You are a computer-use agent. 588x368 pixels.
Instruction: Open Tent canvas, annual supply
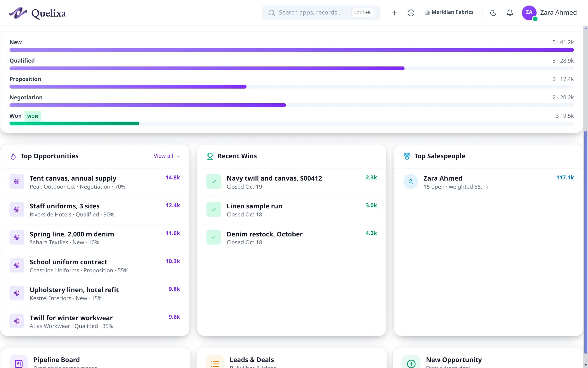tap(95, 182)
